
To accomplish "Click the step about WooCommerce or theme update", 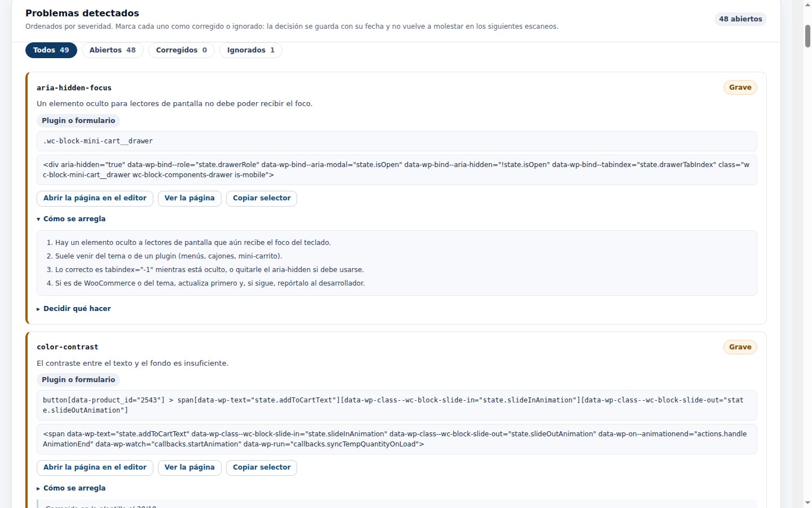I will tap(210, 283).
